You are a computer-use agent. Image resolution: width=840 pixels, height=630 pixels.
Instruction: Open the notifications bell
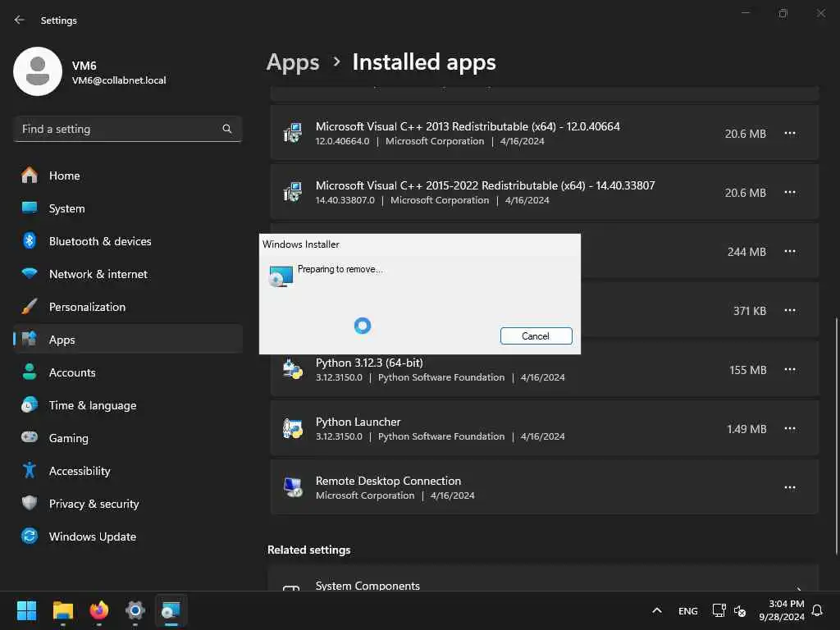(x=818, y=610)
